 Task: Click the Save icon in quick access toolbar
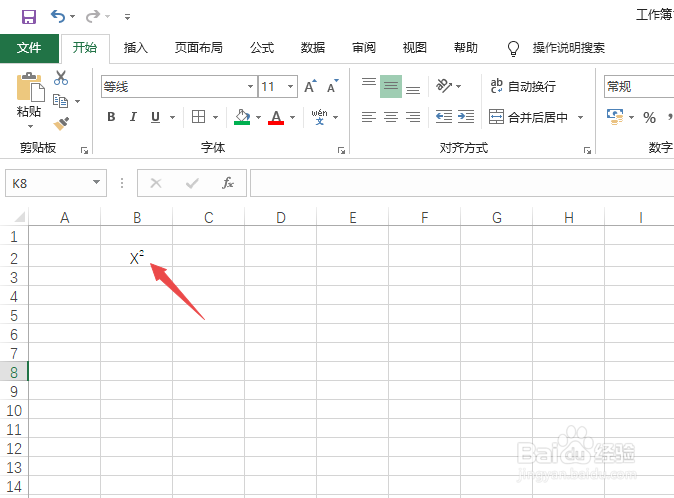29,17
